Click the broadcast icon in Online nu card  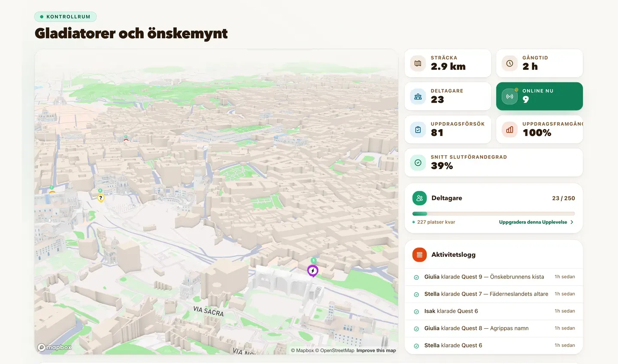[509, 97]
